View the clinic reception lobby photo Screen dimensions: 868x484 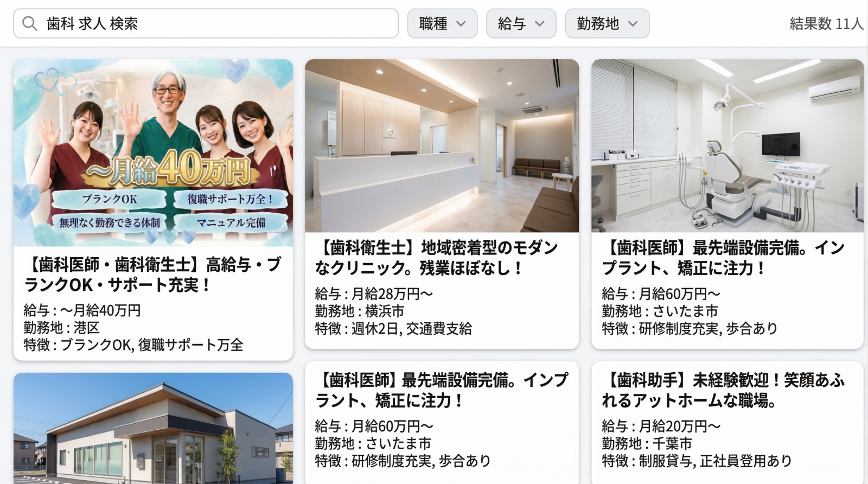[x=442, y=145]
